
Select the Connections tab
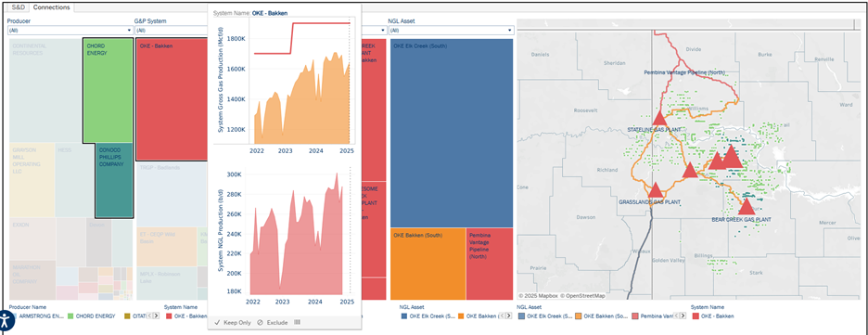click(x=52, y=7)
